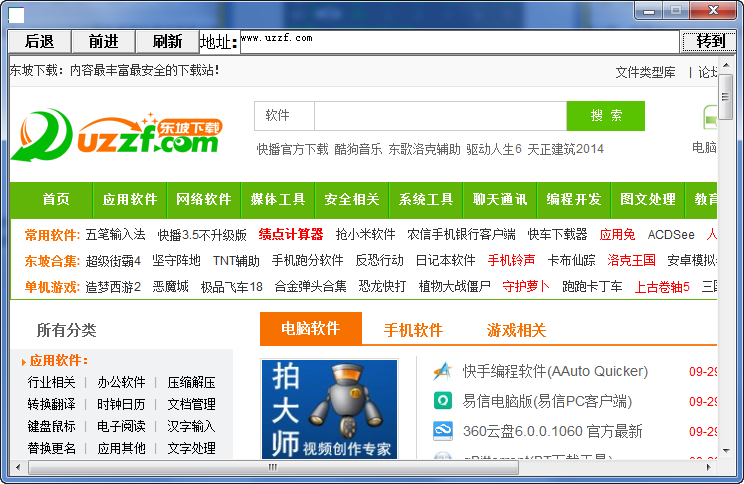Open the 首页 navigation menu item
Image resolution: width=744 pixels, height=484 pixels.
point(56,199)
